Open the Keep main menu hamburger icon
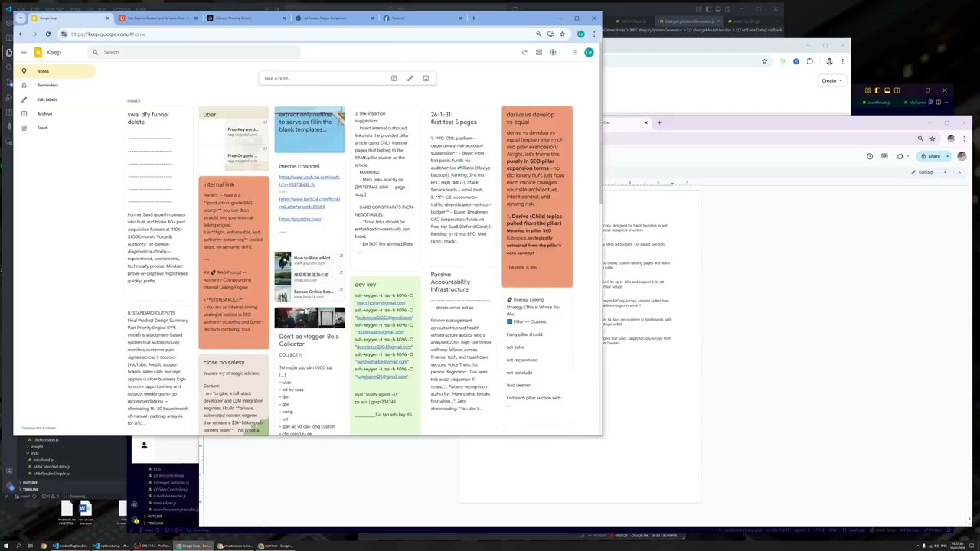980x551 pixels. click(24, 52)
